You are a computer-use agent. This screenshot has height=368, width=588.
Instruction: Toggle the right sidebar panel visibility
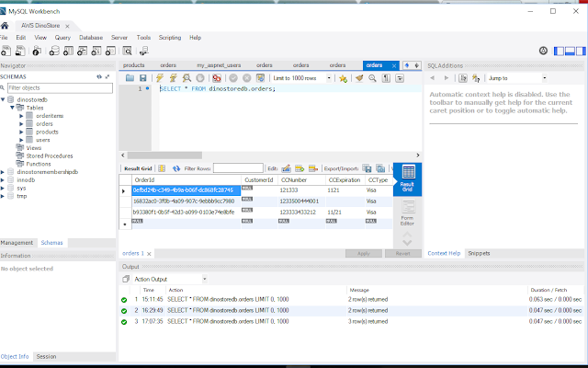coord(581,51)
